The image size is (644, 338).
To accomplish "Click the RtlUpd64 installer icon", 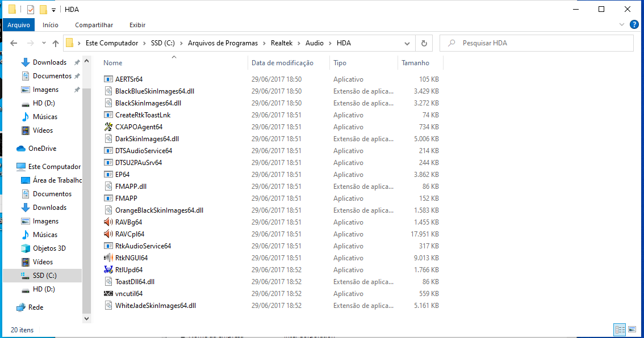I will (108, 269).
